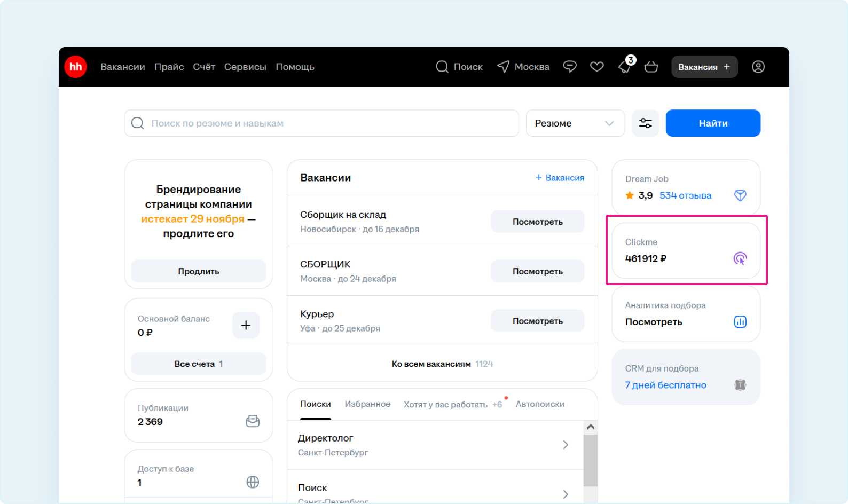This screenshot has height=504, width=848.
Task: Open the user profile icon
Action: (758, 67)
